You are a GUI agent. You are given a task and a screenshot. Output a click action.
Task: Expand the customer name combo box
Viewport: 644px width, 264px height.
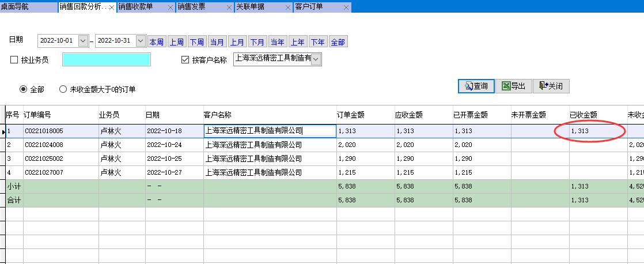point(316,59)
